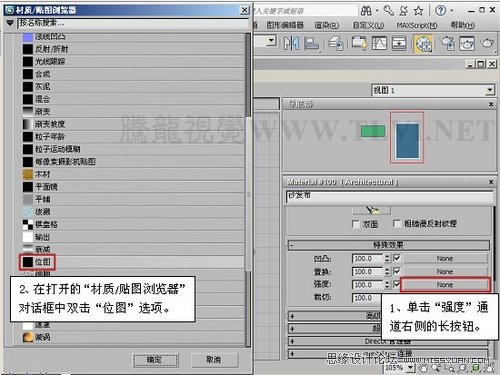This screenshot has height=375, width=500.
Task: Click the 凹凸 amount spinner arrows
Action: pyautogui.click(x=387, y=258)
